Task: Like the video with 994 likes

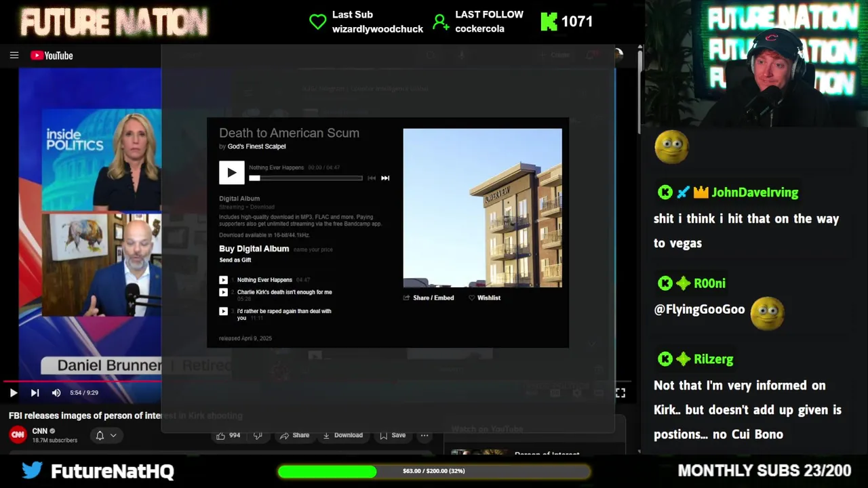Action: [x=228, y=435]
